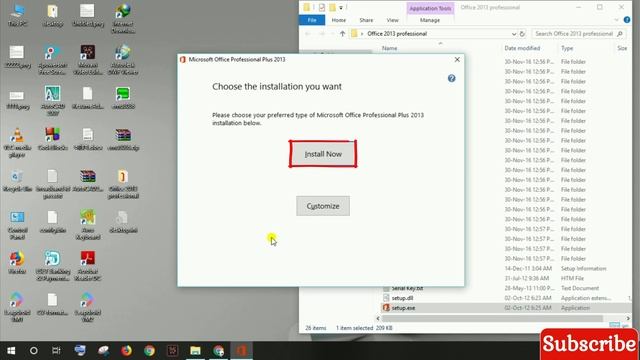
Task: Select the Avro Keyboard desktop shortcut
Action: (x=88, y=225)
